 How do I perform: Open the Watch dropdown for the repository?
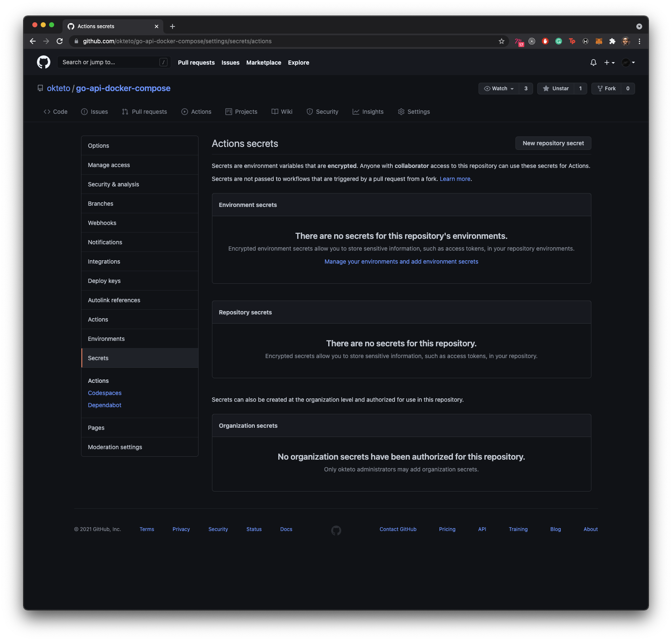point(499,89)
